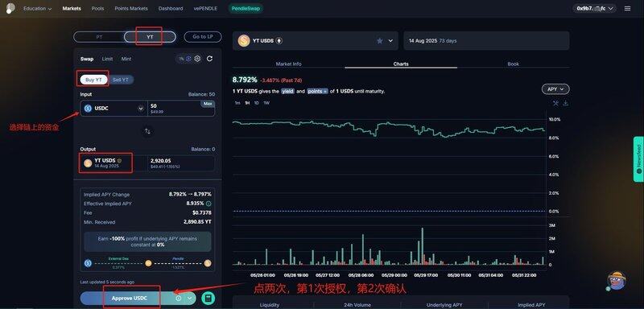Click the input amount field showing 50
This screenshot has width=644, height=309.
tap(180, 109)
